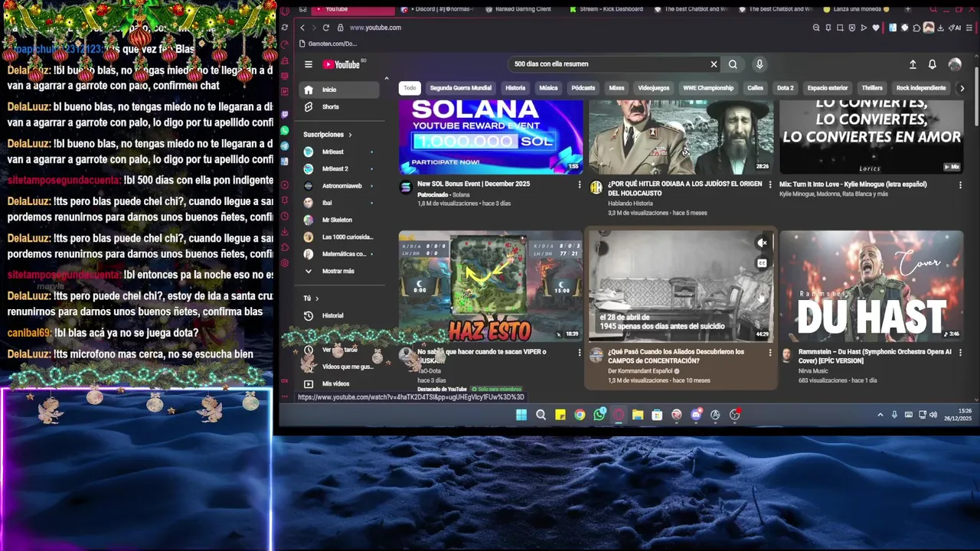Toggle captions on the previewing video
The height and width of the screenshot is (551, 980).
click(x=762, y=263)
